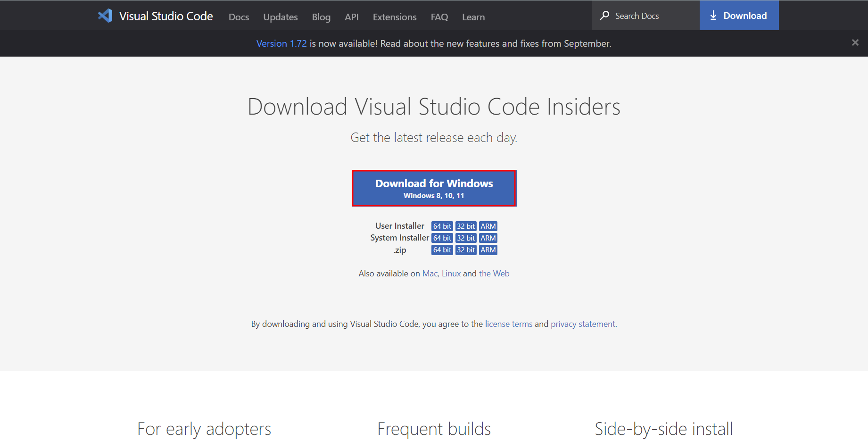Go to the Blog page
The width and height of the screenshot is (868, 441).
(321, 17)
